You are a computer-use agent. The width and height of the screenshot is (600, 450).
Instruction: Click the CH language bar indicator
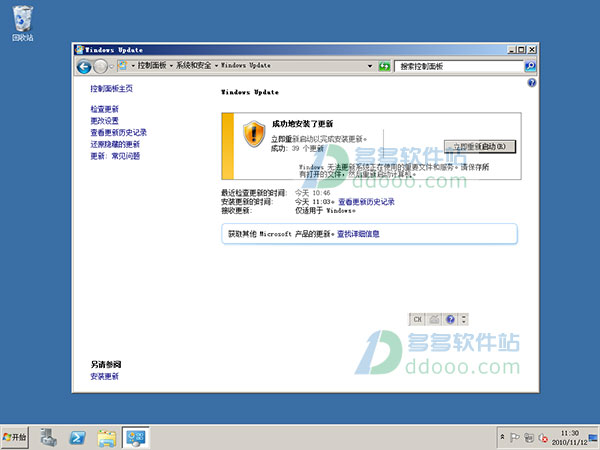(x=417, y=319)
